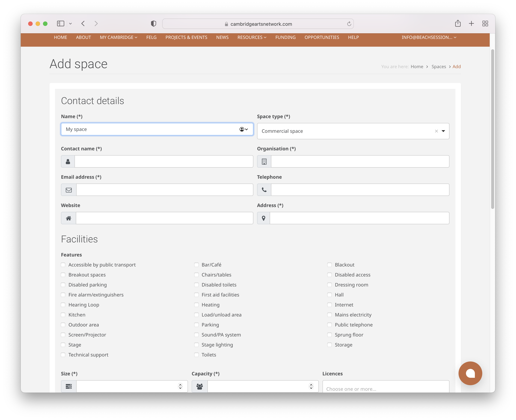
Task: Enable Accessible by public transport checkbox
Action: pyautogui.click(x=63, y=265)
